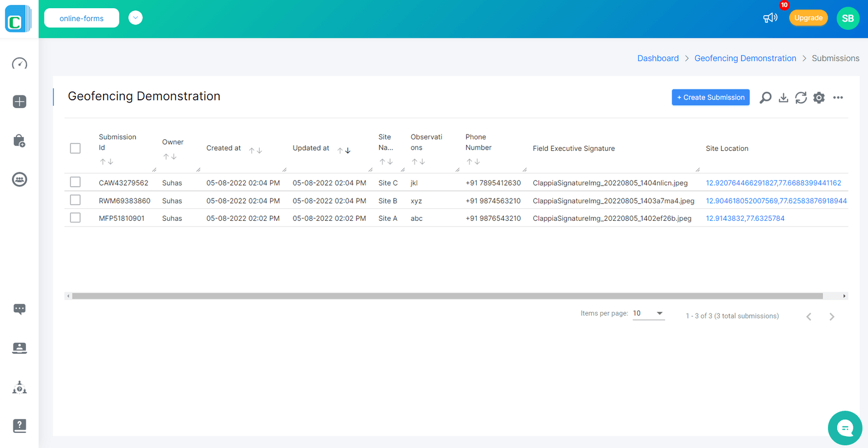Sort descending by Updated at
868x448 pixels.
(x=348, y=151)
